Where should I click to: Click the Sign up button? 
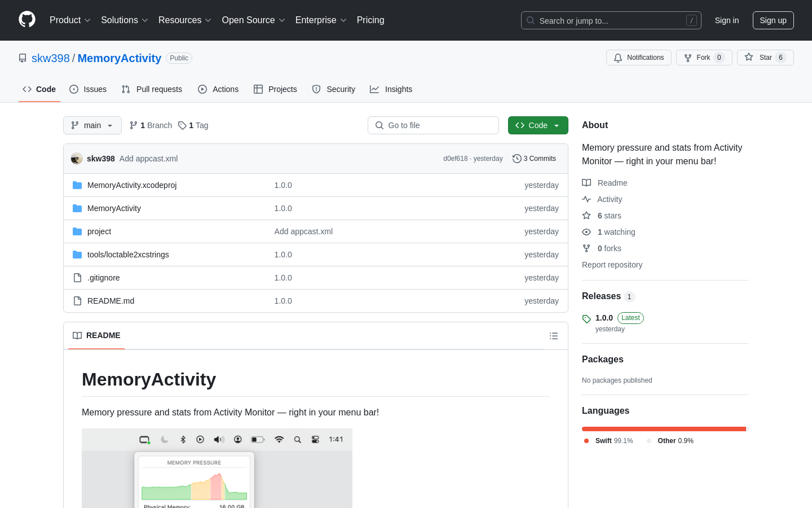coord(773,20)
